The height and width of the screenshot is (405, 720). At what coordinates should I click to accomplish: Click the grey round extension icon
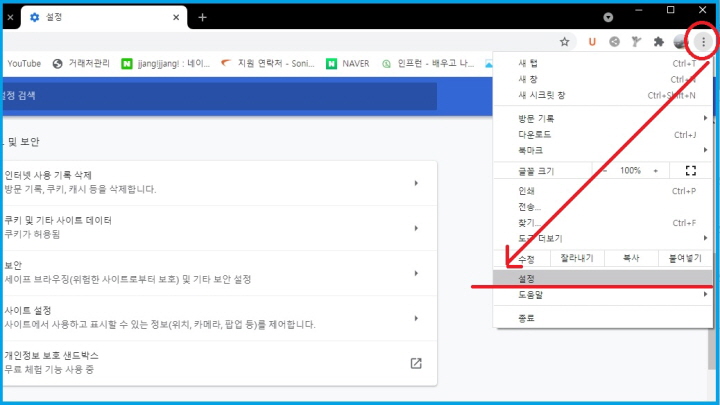(x=614, y=42)
